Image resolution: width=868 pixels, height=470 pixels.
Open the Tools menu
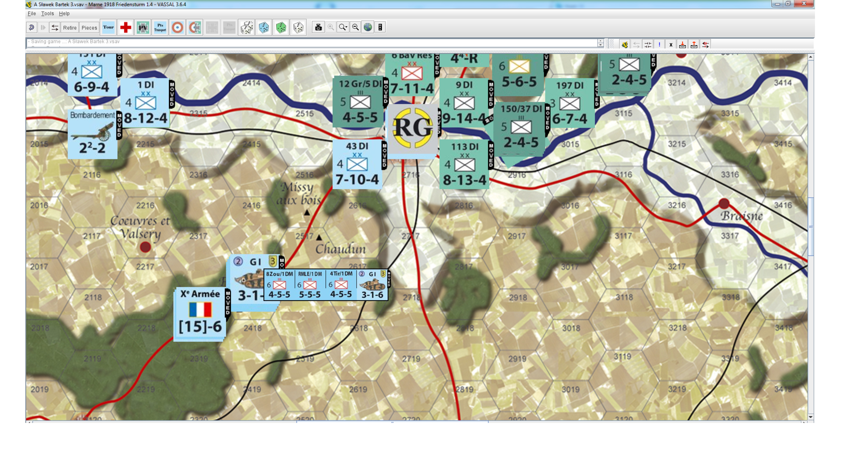tap(47, 13)
